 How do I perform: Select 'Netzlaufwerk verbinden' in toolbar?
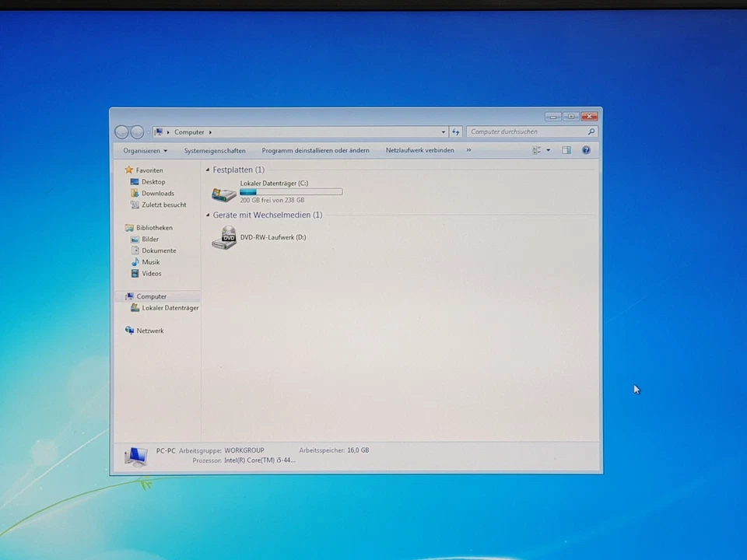point(419,150)
